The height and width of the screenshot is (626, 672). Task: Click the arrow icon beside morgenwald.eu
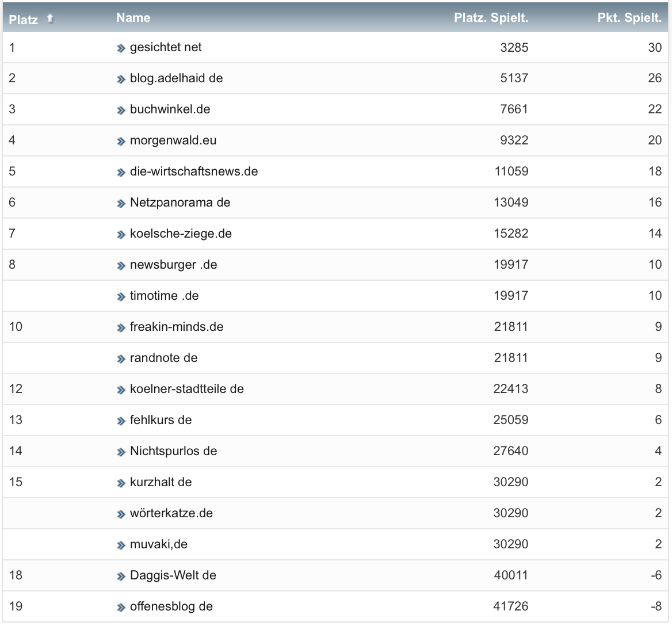coord(121,142)
